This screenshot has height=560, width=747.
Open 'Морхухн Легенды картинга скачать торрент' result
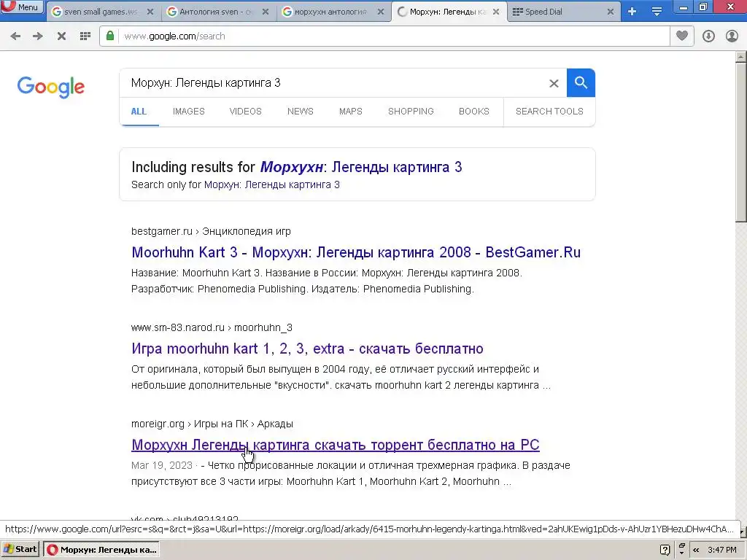(x=336, y=445)
